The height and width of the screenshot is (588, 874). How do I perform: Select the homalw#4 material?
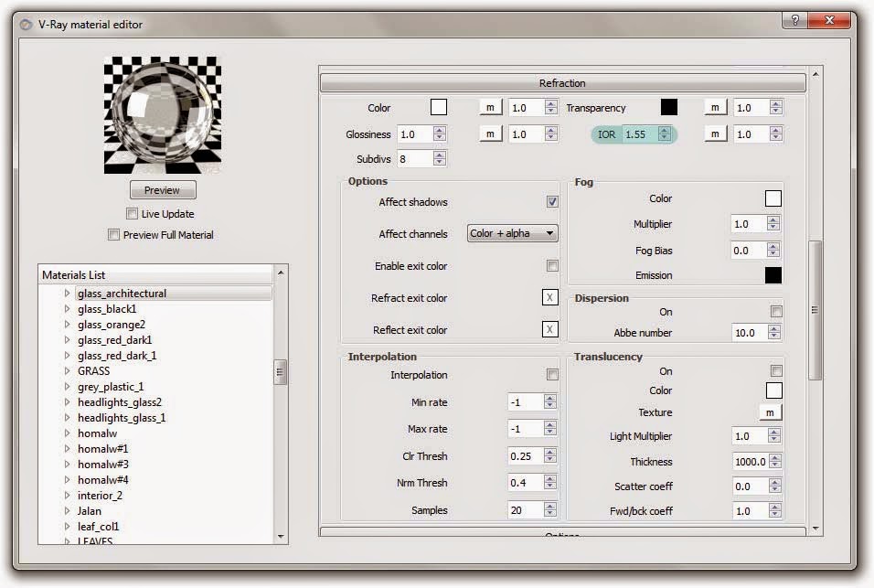(x=103, y=480)
